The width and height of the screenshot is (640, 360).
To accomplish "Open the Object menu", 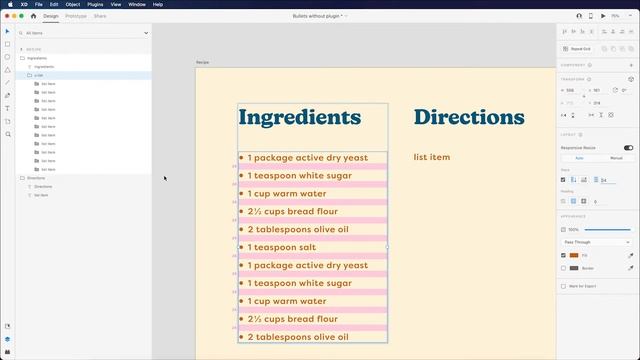I will 73,4.
